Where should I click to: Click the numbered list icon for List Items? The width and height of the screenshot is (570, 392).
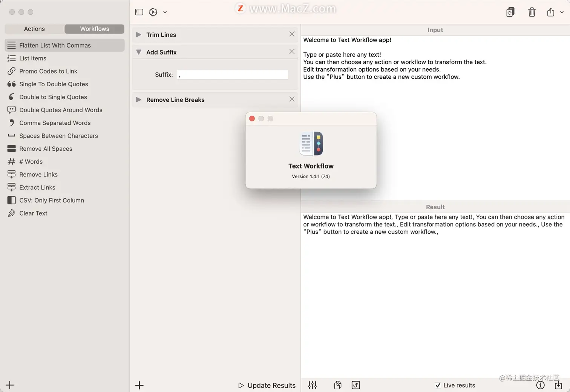[x=12, y=58]
